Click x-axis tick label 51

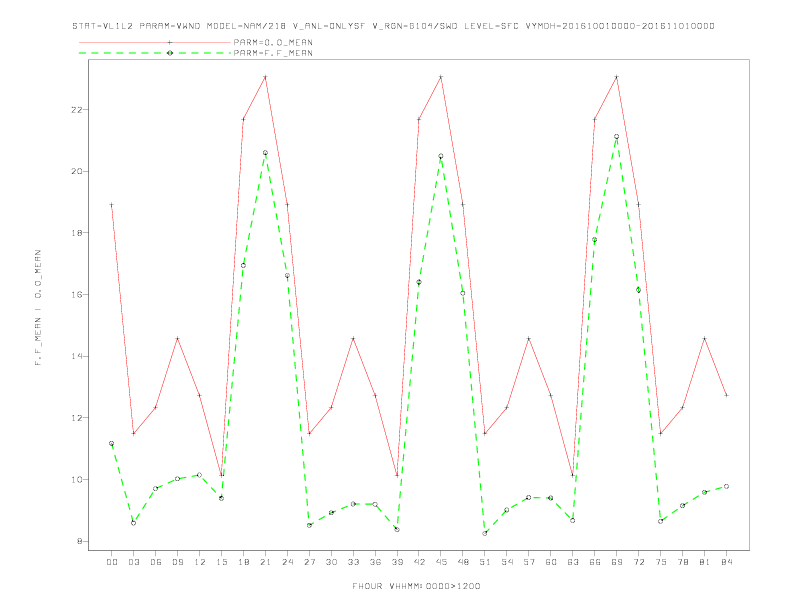pos(485,562)
